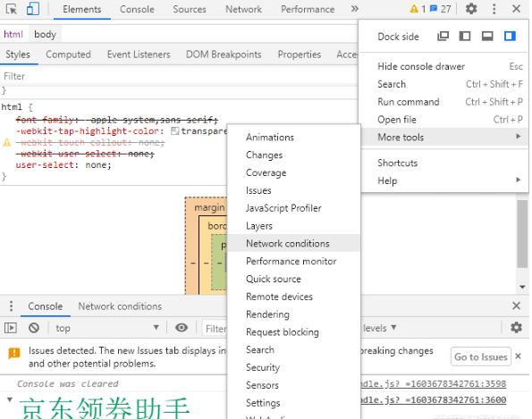Screen dimensions: 532x419
Task: Open the Performance panel tab
Action: [x=308, y=9]
